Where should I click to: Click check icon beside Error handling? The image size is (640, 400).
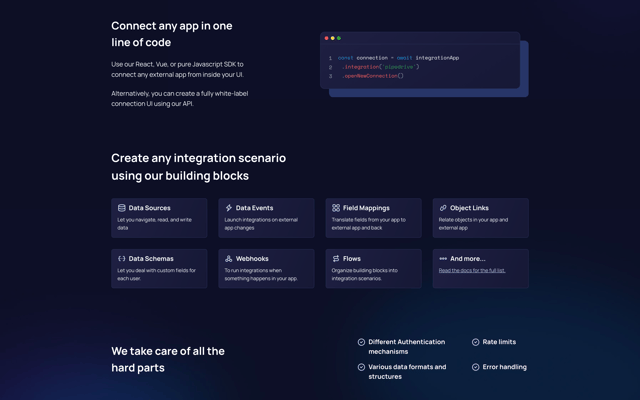(476, 367)
